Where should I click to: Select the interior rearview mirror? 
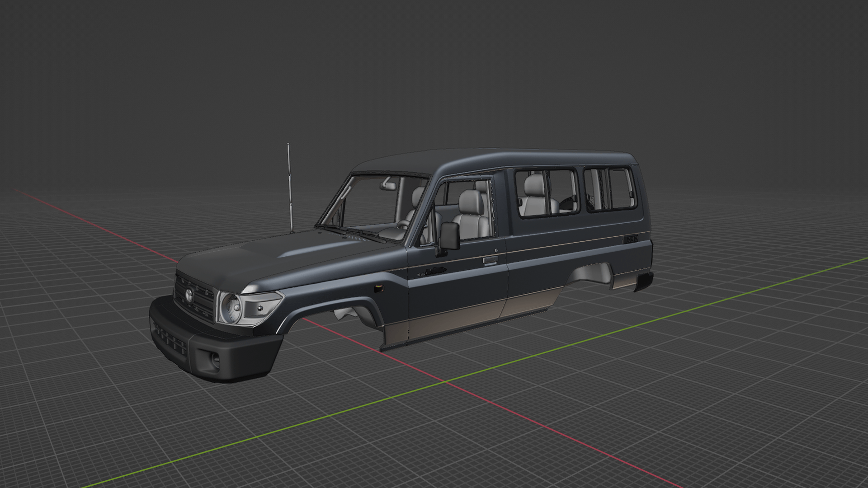tap(388, 184)
